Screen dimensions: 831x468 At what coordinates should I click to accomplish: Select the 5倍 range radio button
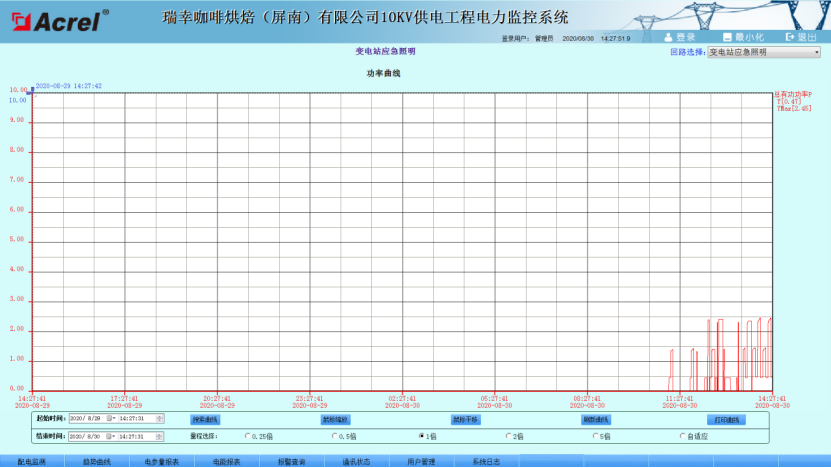[596, 436]
